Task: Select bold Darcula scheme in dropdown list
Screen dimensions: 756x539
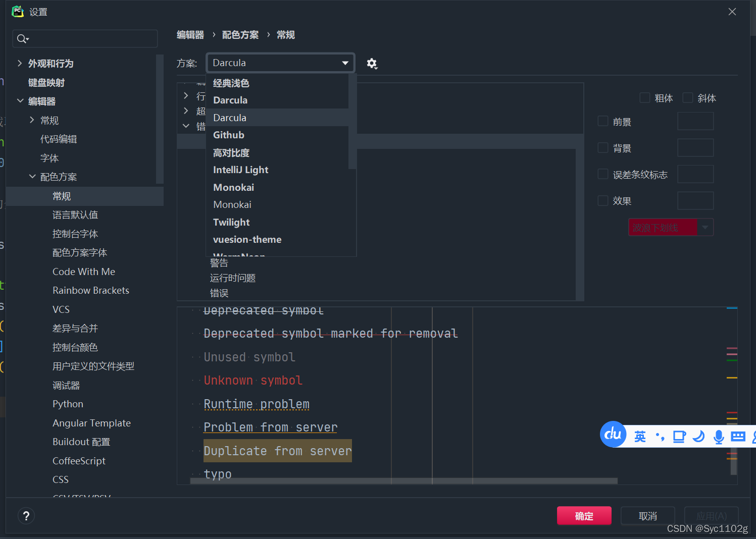Action: click(277, 100)
